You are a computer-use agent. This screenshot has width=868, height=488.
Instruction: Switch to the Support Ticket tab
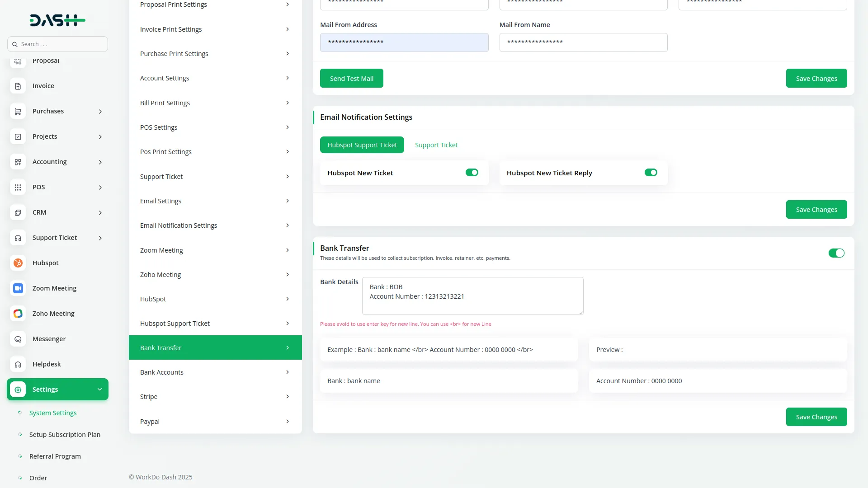(436, 145)
